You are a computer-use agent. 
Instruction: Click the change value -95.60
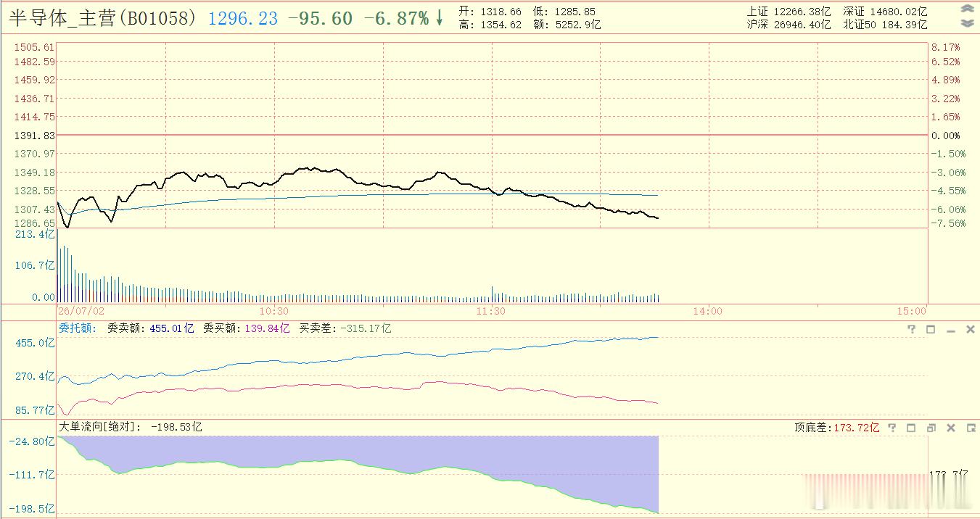321,19
